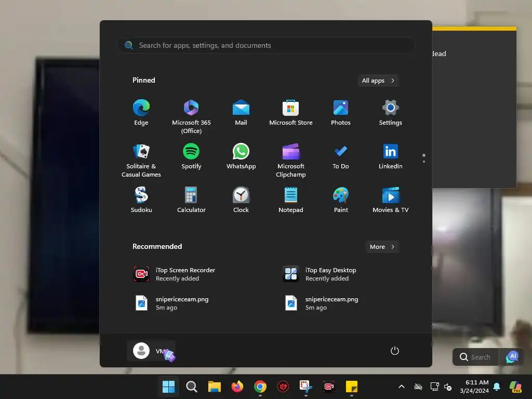This screenshot has width=532, height=399.
Task: Click the network display tray icon
Action: pos(434,387)
